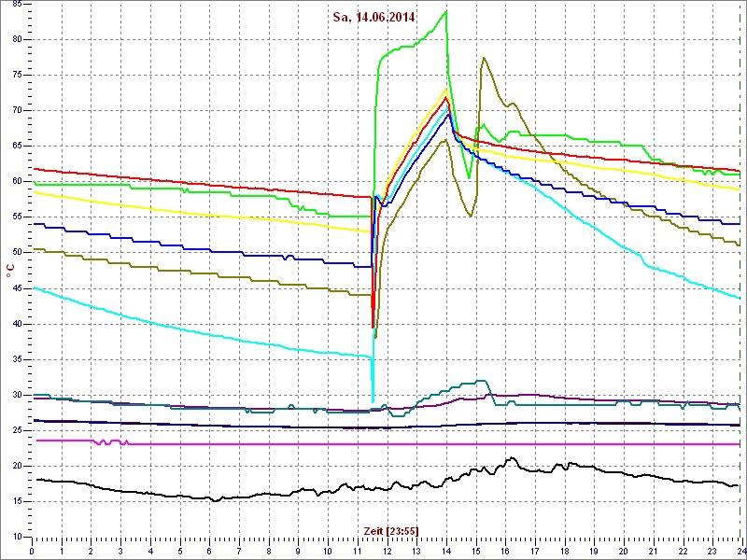Select the 20 label on the temperature axis
The height and width of the screenshot is (560, 747).
[x=18, y=466]
